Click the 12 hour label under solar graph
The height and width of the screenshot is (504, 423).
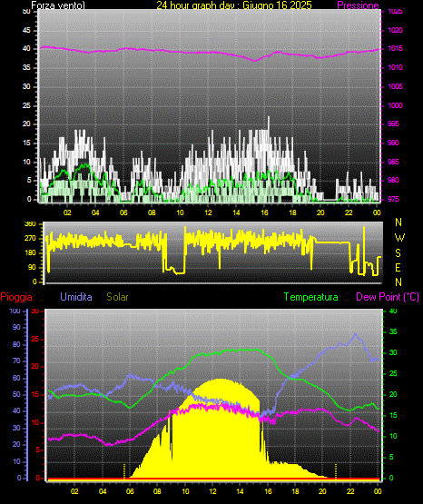(213, 491)
